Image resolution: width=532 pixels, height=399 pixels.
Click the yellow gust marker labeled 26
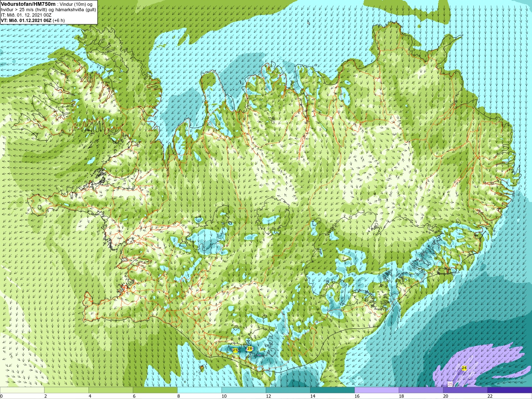click(x=464, y=368)
